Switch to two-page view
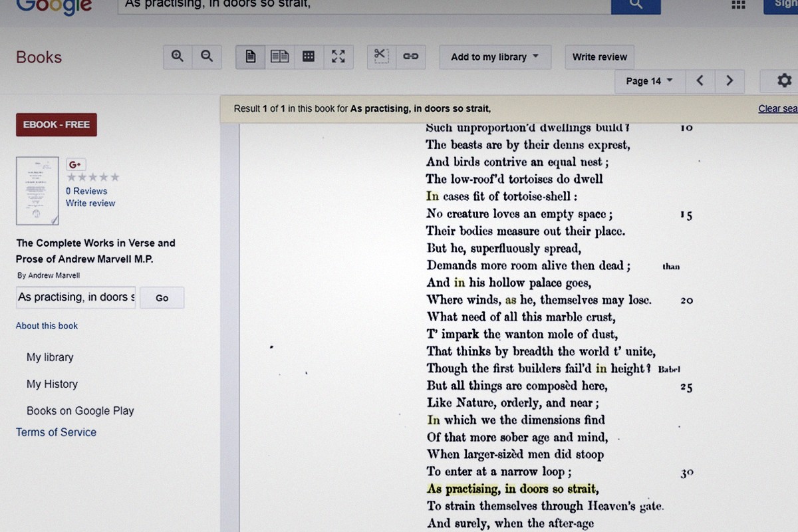The image size is (798, 532). 280,57
